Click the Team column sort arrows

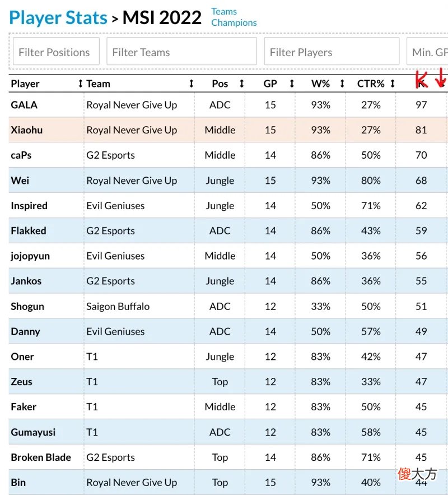pos(191,84)
